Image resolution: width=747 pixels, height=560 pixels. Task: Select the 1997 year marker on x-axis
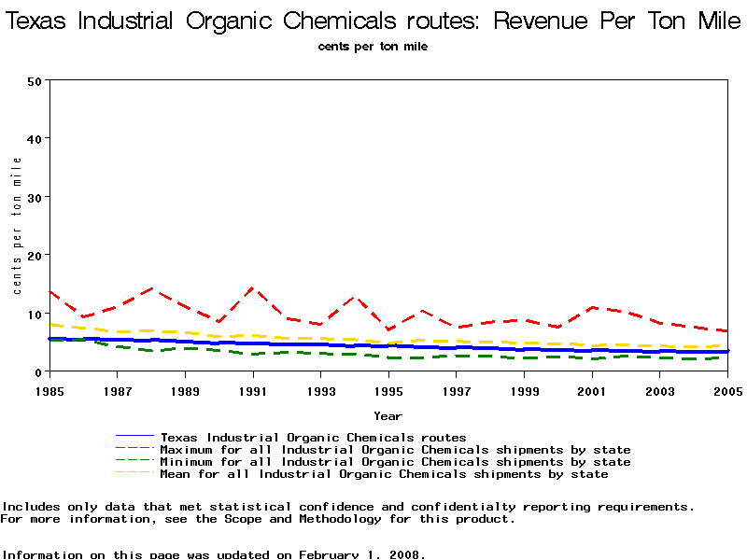(x=457, y=389)
